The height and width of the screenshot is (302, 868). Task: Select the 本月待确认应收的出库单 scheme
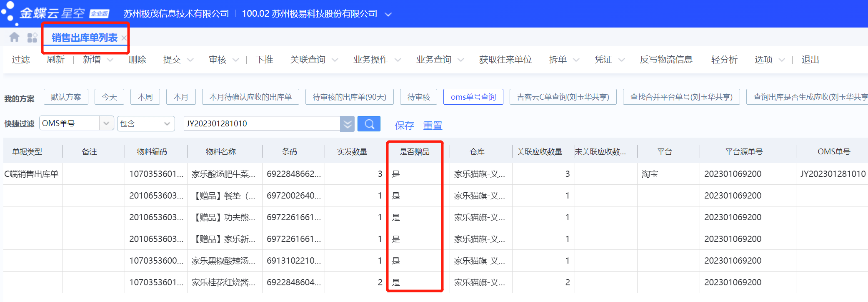[250, 97]
